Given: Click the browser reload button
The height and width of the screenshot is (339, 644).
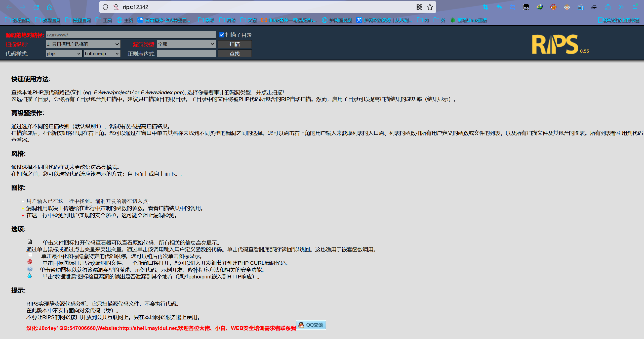Looking at the screenshot, I should tap(36, 7).
